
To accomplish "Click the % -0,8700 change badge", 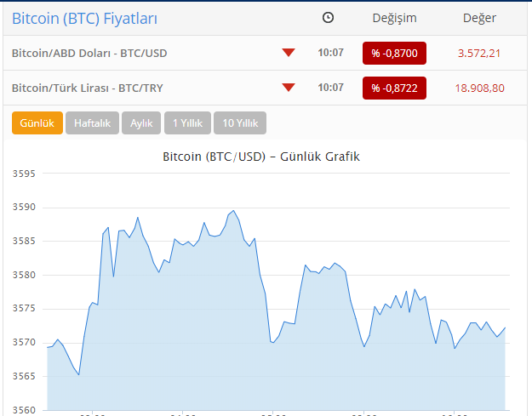I will tap(394, 54).
